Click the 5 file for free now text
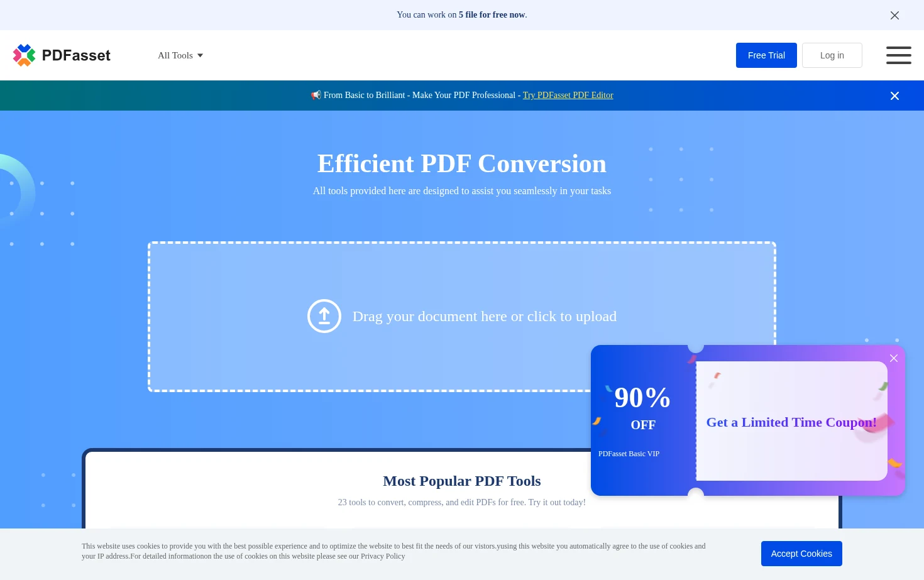The height and width of the screenshot is (580, 924). pos(492,15)
